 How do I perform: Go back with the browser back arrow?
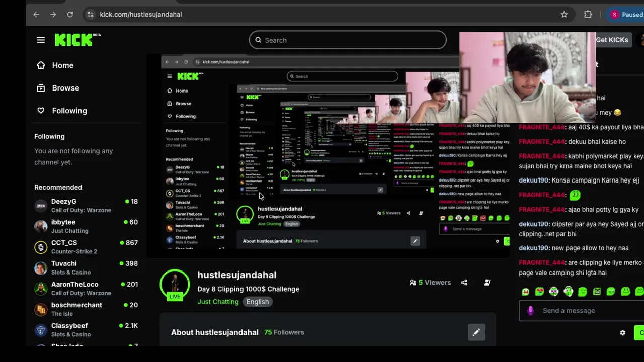pyautogui.click(x=36, y=15)
